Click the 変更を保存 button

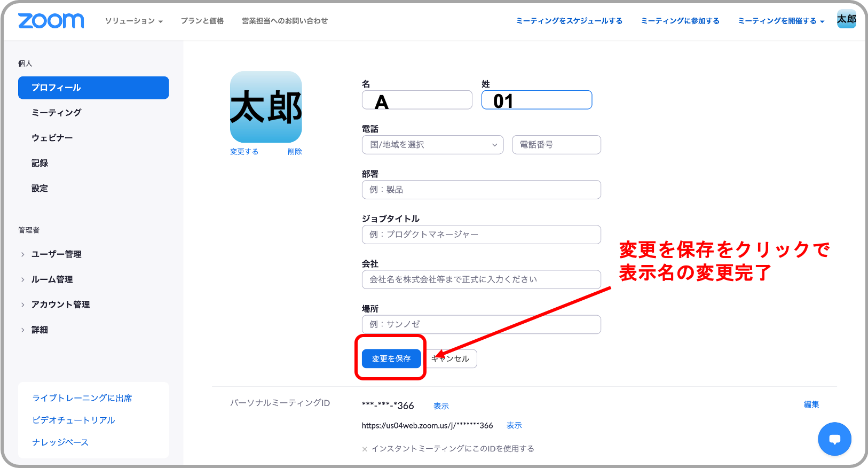[391, 358]
